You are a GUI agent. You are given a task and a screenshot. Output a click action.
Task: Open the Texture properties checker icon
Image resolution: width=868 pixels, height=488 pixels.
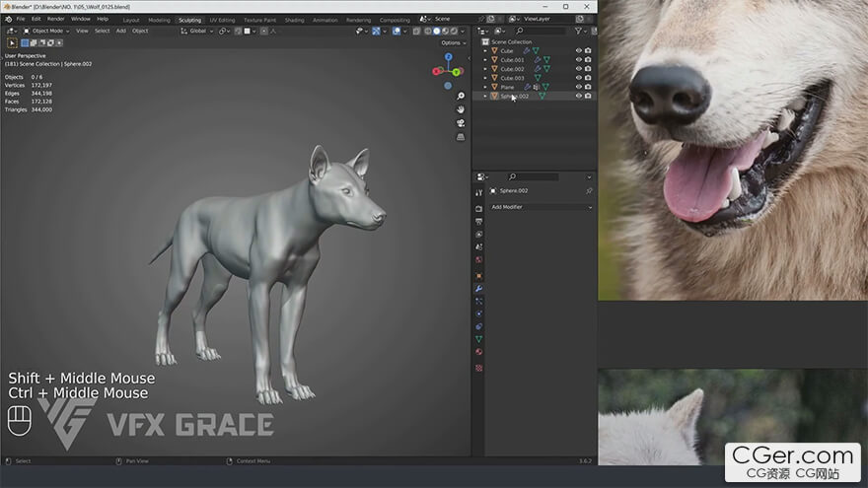[x=478, y=368]
